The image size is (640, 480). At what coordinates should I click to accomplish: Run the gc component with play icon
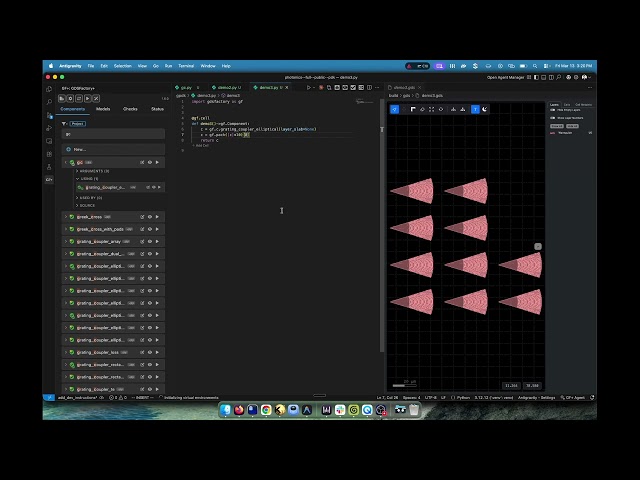tap(157, 162)
